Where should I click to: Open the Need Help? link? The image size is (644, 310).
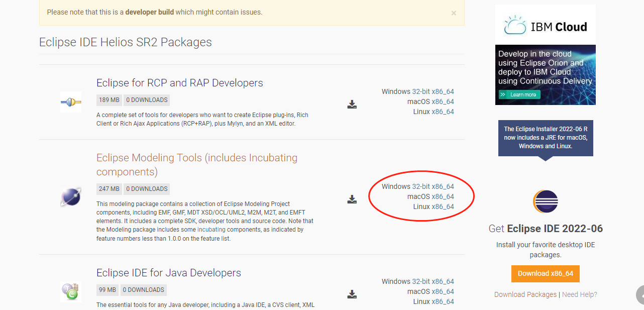[x=580, y=294]
